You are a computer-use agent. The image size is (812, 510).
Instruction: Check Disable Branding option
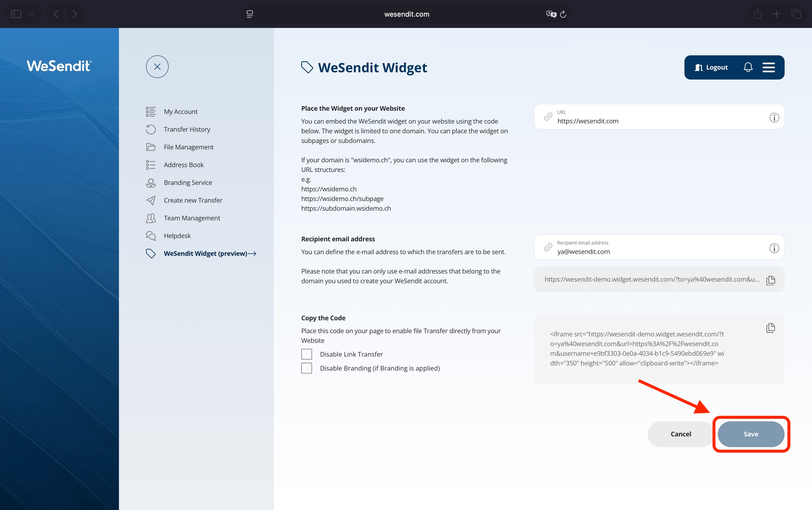(x=306, y=368)
